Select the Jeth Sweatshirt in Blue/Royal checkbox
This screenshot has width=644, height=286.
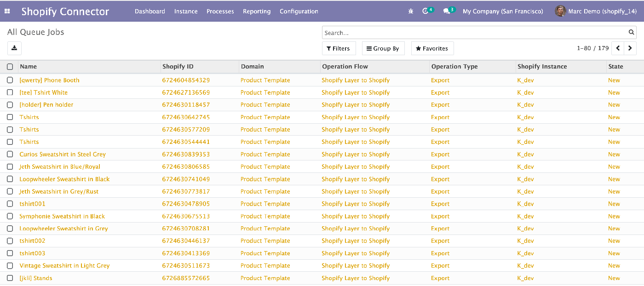pyautogui.click(x=10, y=167)
